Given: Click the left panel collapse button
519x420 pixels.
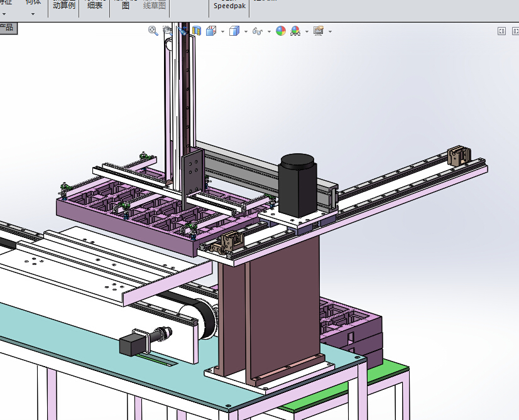Looking at the screenshot, I should coord(501,31).
